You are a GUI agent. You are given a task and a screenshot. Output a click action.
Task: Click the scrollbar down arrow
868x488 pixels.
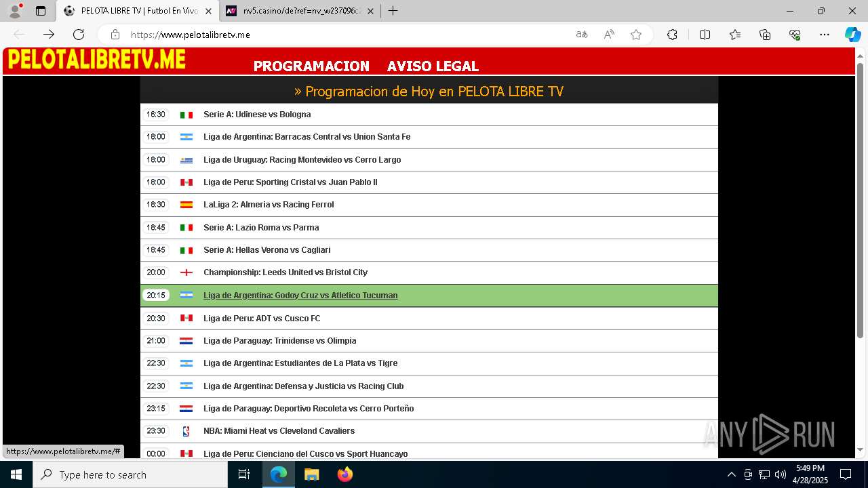click(x=861, y=449)
